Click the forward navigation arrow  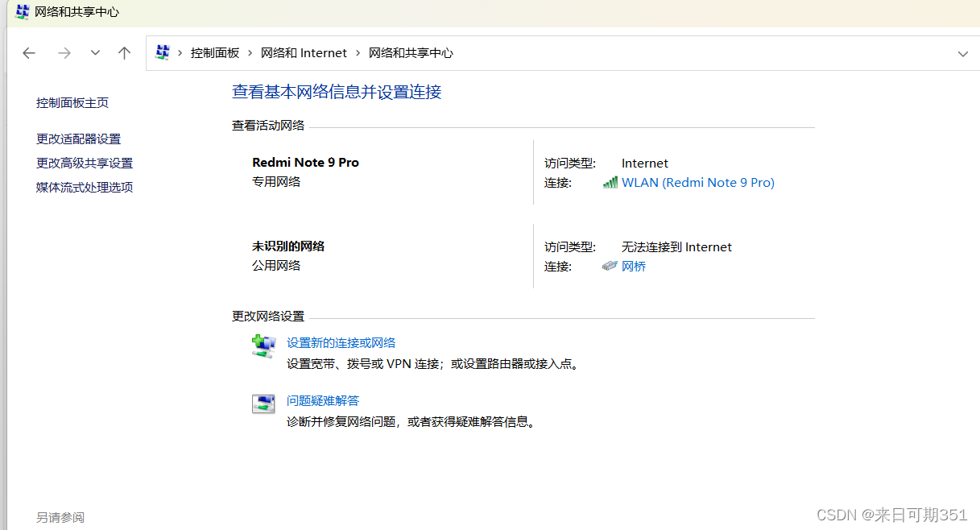tap(63, 52)
